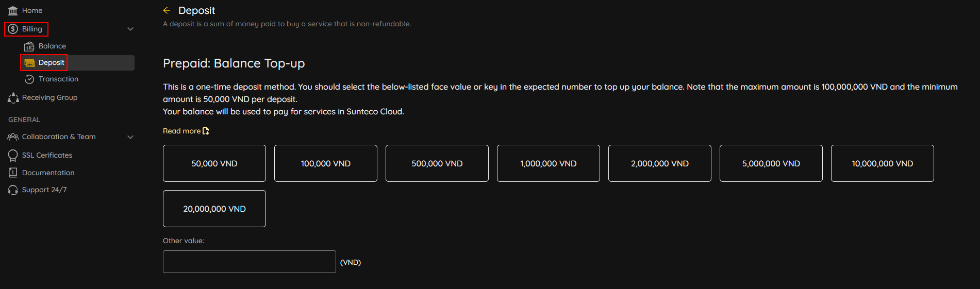The width and height of the screenshot is (980, 289).
Task: Choose the 2,000,000 VND top-up
Action: (660, 163)
